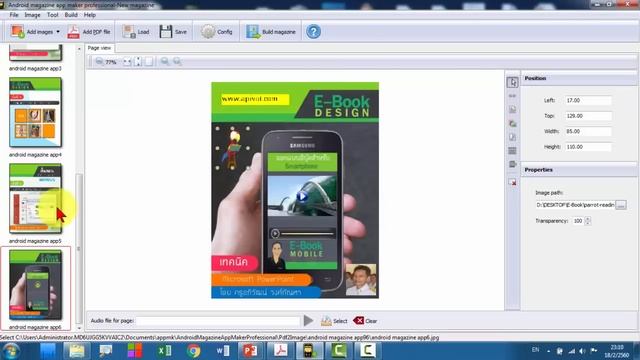
Task: Open the Config settings
Action: click(x=216, y=31)
